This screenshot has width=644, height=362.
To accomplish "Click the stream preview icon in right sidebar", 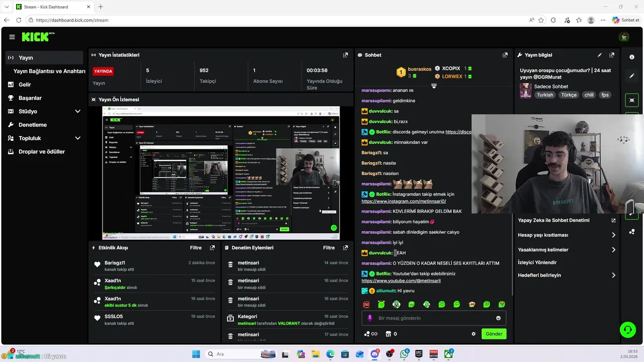I will tap(632, 100).
